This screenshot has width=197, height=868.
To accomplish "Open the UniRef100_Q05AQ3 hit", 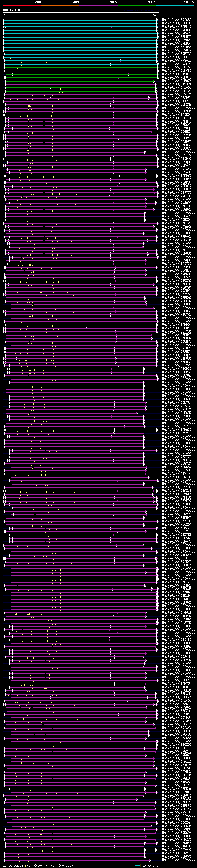I will [x=177, y=128].
